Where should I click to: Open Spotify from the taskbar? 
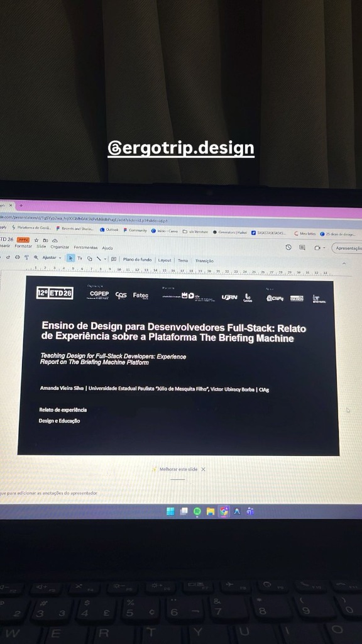tap(197, 511)
